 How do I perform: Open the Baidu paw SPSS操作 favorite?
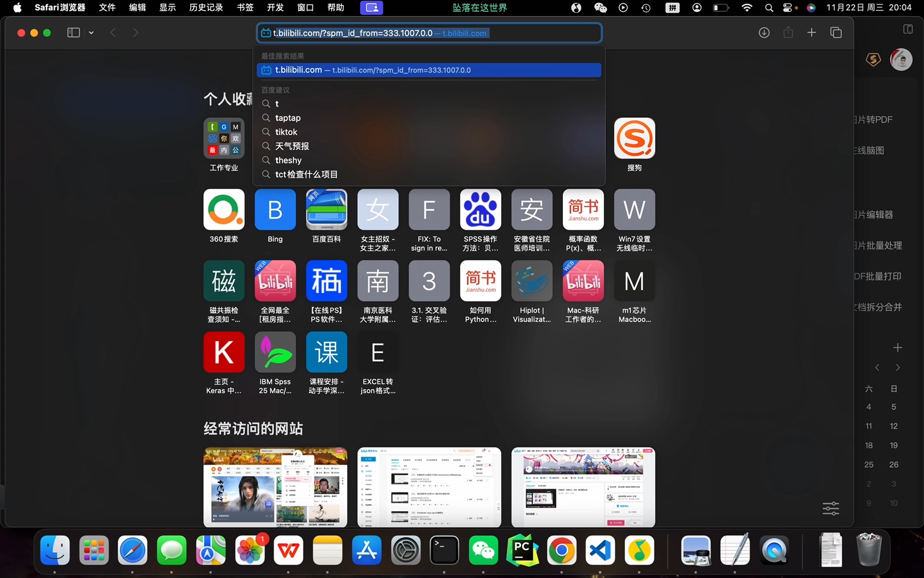pos(481,210)
